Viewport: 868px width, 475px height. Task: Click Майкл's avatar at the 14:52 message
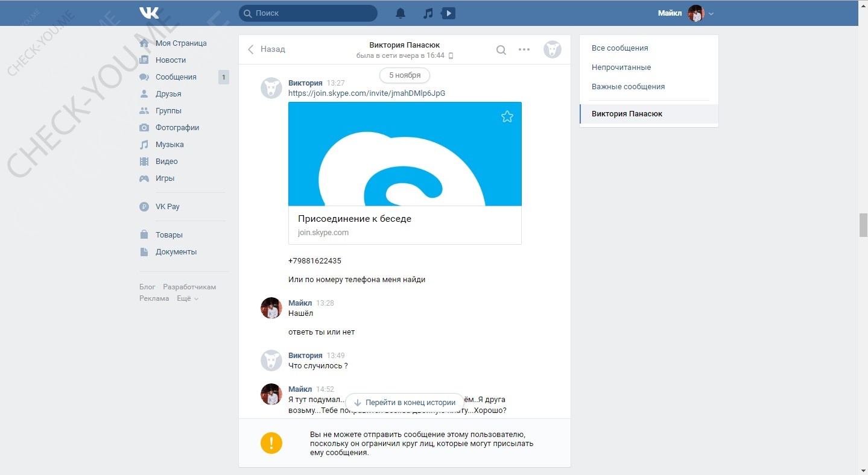[271, 394]
